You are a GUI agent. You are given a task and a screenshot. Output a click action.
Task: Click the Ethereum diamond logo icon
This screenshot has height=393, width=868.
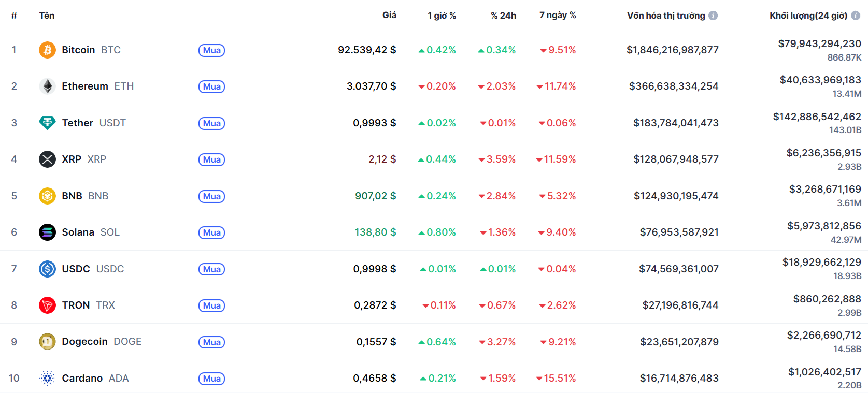(47, 86)
